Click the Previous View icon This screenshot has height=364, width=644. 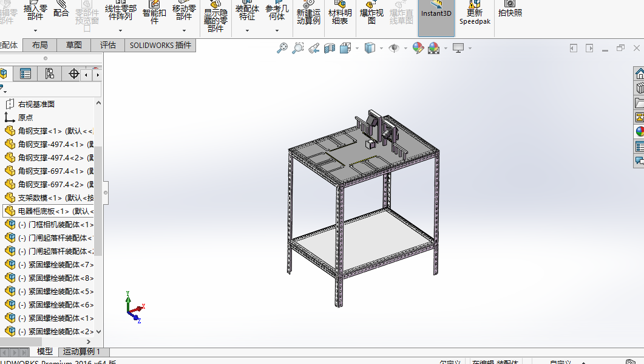tap(314, 48)
